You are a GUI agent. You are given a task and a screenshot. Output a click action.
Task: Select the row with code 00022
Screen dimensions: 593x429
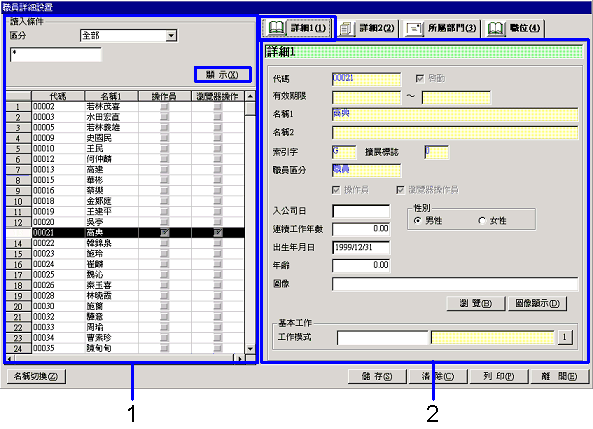125,243
